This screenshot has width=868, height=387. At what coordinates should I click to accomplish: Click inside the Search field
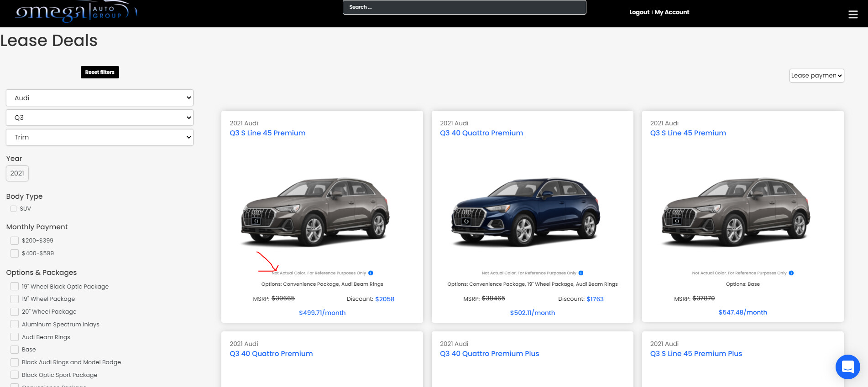(x=464, y=7)
